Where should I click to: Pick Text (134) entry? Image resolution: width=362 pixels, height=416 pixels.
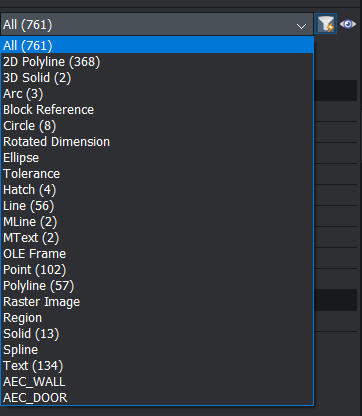(157, 366)
